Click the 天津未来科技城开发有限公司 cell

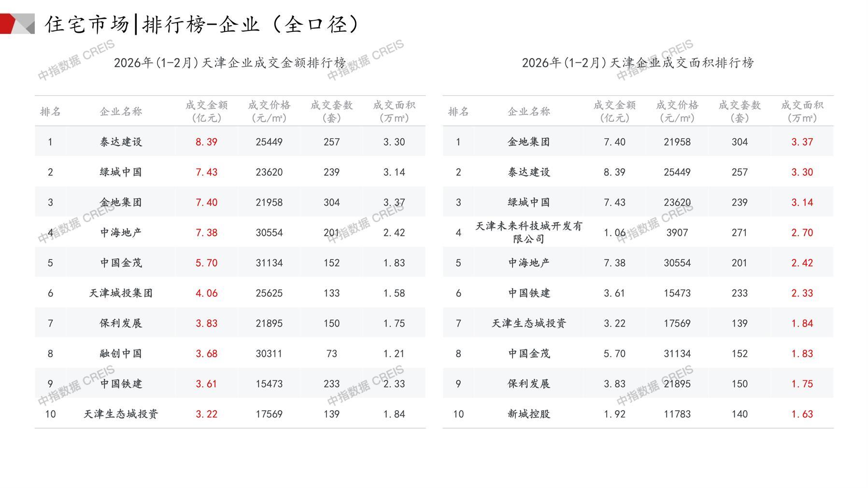tap(529, 232)
